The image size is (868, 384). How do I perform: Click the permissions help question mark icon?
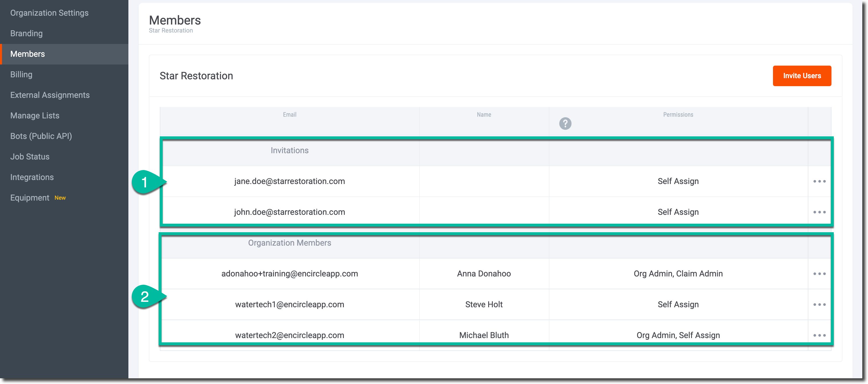coord(565,124)
